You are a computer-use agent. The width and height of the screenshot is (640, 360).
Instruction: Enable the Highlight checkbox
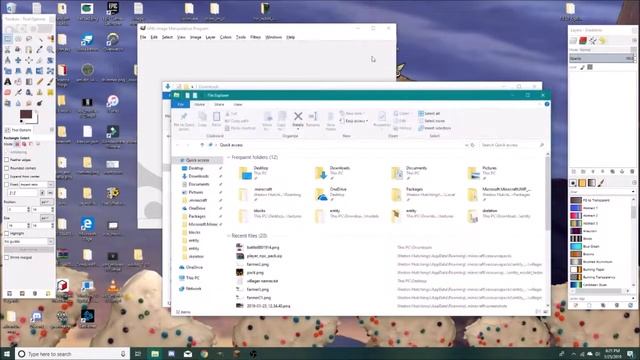tap(7, 233)
